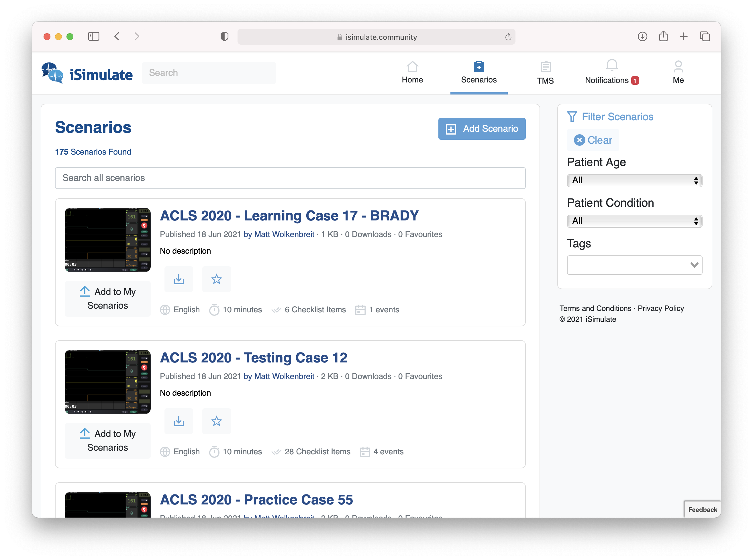Favourite the Learning Case 17 scenario star
Screen dimensions: 753x560
pyautogui.click(x=216, y=279)
